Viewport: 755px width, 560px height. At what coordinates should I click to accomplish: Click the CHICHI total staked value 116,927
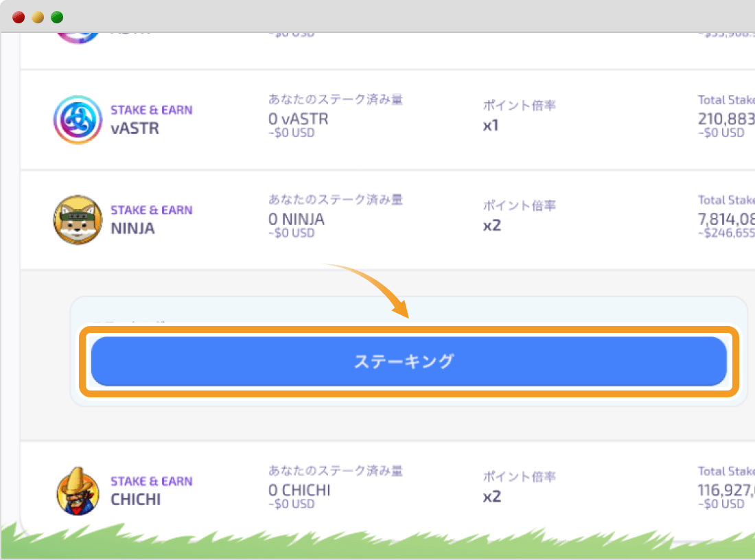pos(726,490)
